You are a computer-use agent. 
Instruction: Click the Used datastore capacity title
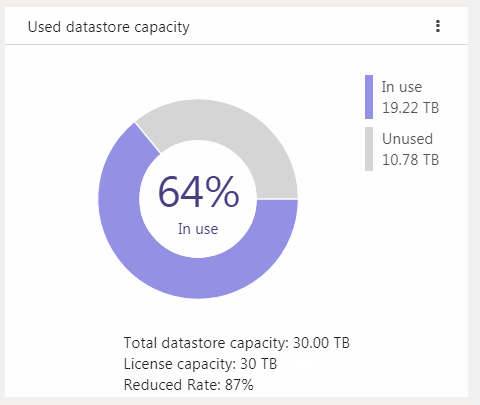point(109,27)
